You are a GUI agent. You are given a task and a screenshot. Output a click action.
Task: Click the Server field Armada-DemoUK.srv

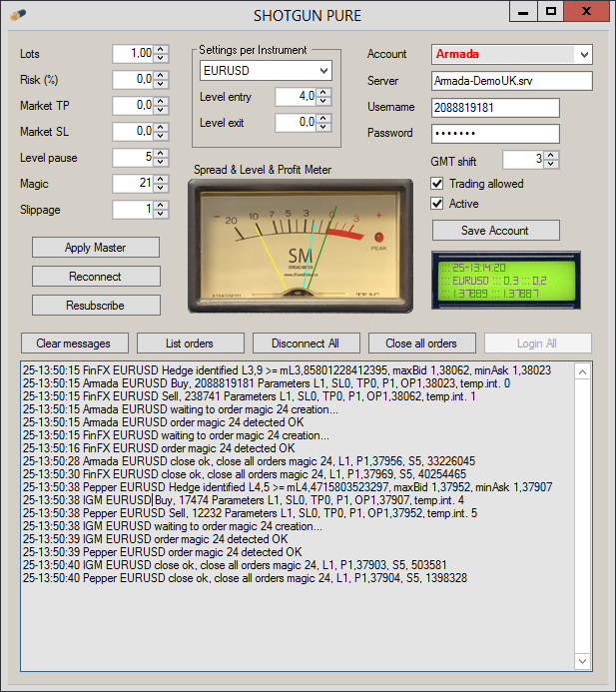click(512, 81)
